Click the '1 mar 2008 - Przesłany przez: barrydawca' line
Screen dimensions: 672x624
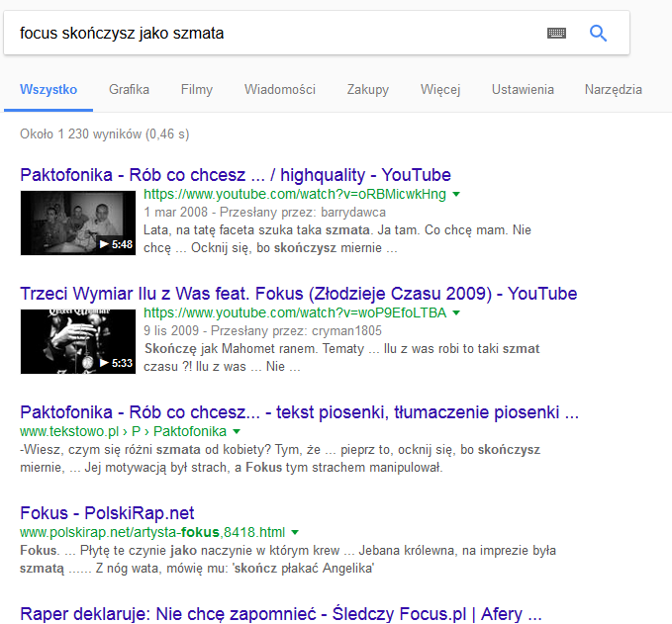(x=265, y=213)
